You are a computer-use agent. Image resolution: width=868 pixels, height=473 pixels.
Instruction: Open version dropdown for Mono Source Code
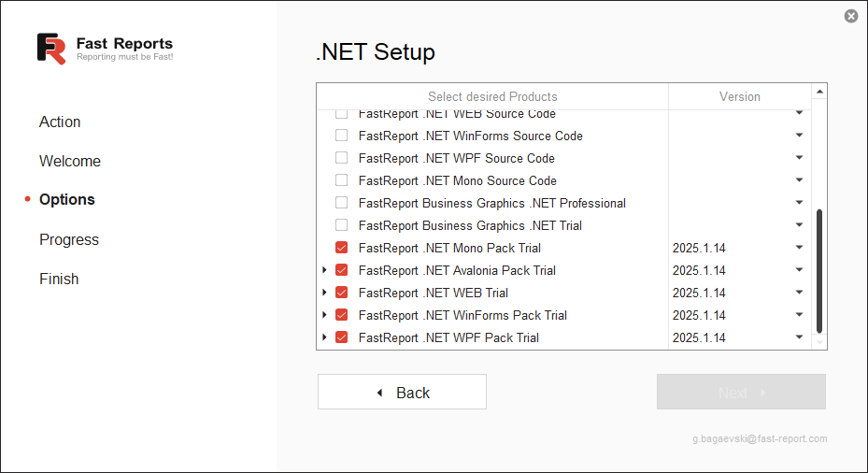tap(799, 180)
